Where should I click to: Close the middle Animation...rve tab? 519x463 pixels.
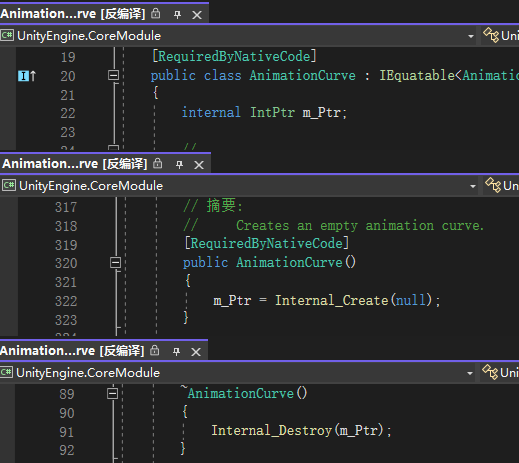(x=199, y=165)
